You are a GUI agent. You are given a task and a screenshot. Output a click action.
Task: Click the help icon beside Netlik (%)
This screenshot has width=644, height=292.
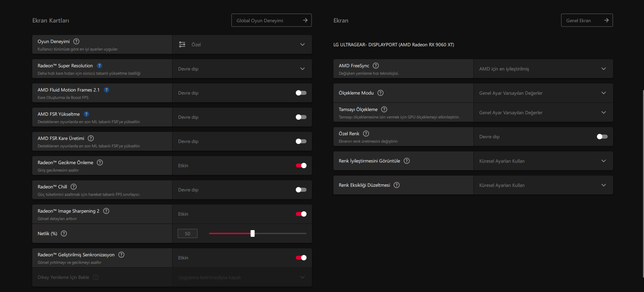[64, 233]
